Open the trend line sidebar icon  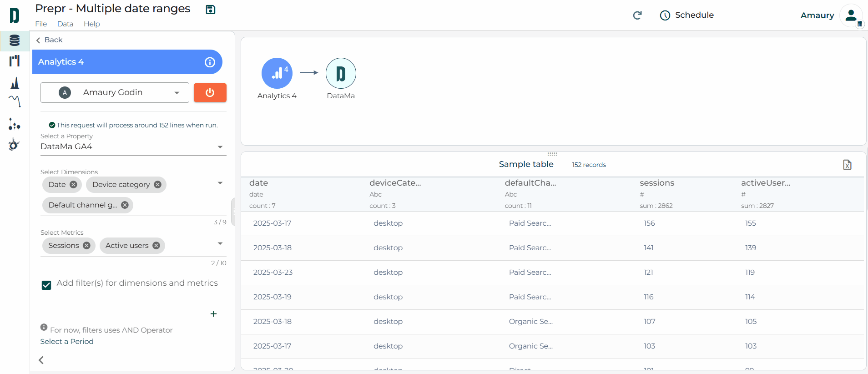(x=15, y=101)
